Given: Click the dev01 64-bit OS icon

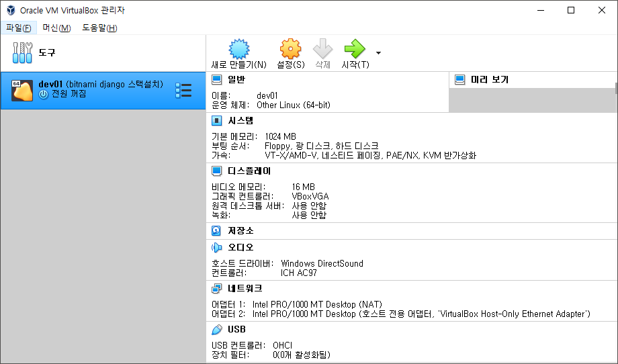Looking at the screenshot, I should click(21, 91).
